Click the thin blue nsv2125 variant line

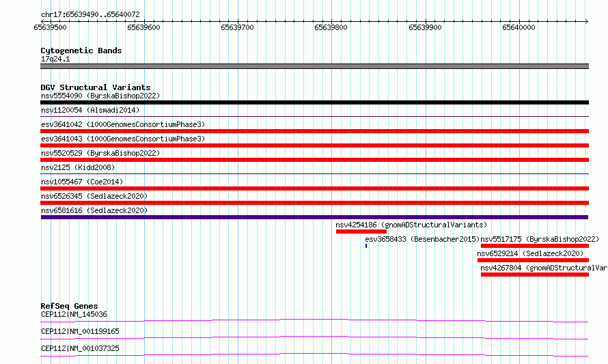coord(314,173)
